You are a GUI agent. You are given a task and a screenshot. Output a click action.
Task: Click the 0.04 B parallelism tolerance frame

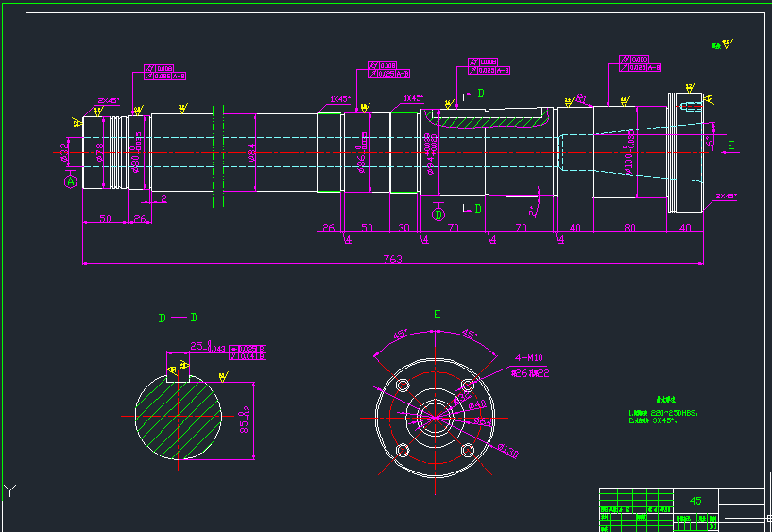tap(248, 356)
